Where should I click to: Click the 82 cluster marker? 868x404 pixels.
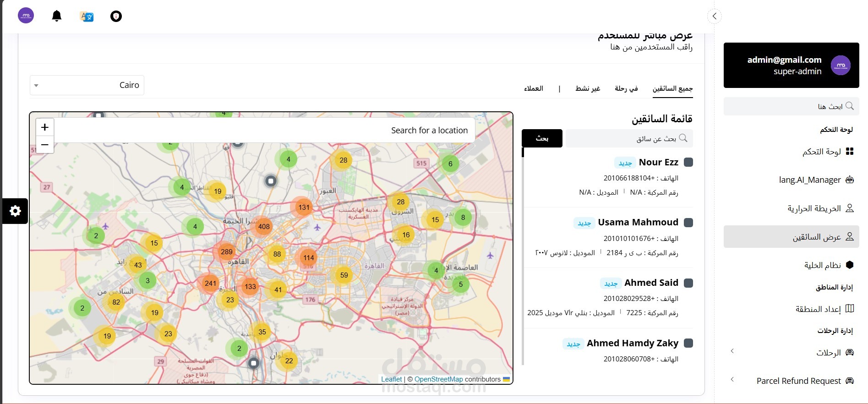tap(116, 302)
